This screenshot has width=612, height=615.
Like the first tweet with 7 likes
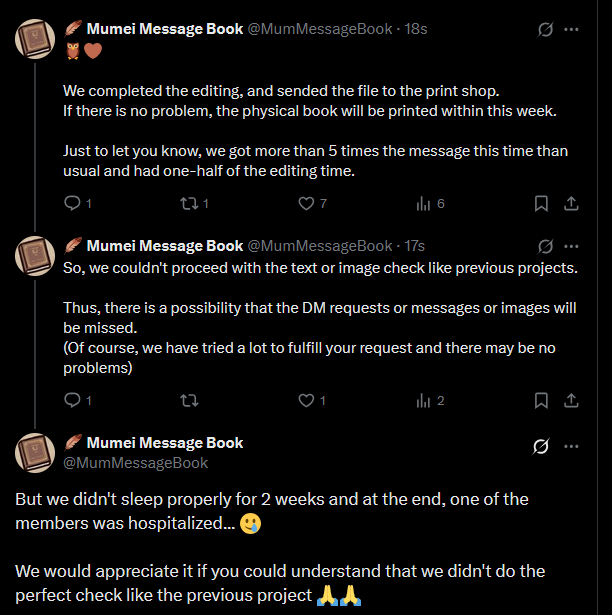click(x=307, y=203)
